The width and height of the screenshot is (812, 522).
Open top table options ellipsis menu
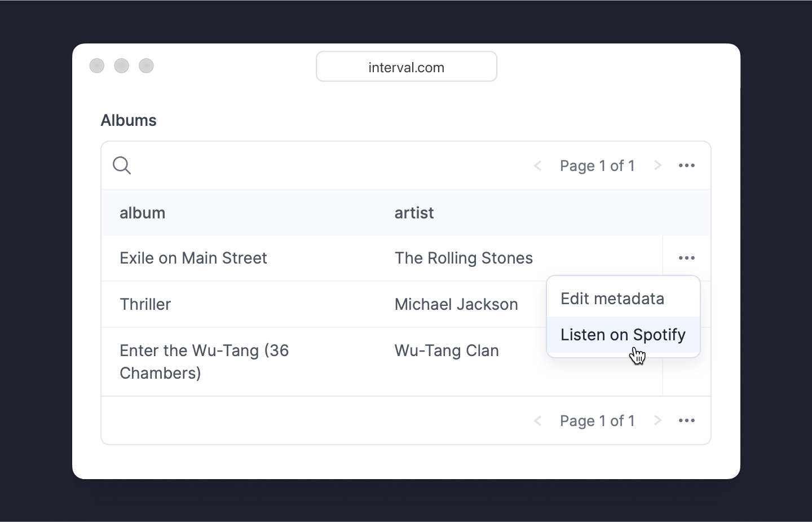tap(686, 165)
